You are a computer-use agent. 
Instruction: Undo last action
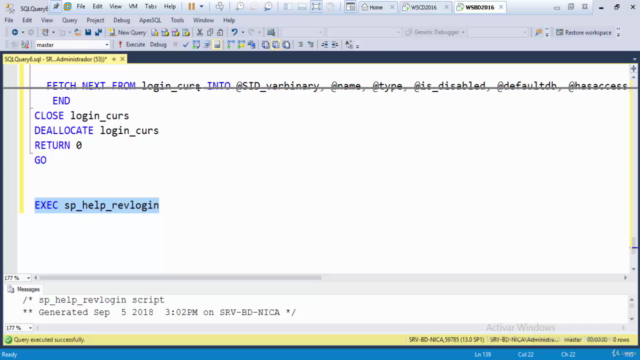click(234, 32)
